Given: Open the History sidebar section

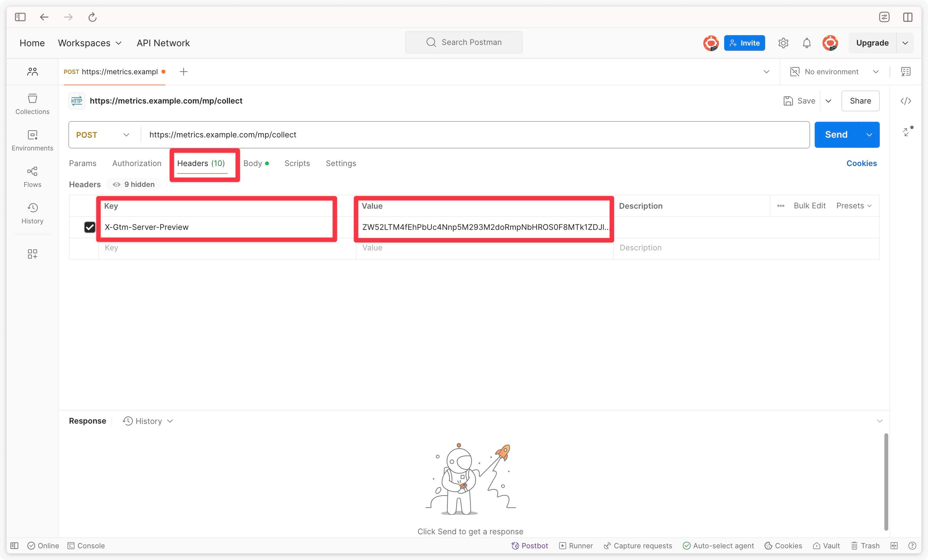Looking at the screenshot, I should click(32, 214).
